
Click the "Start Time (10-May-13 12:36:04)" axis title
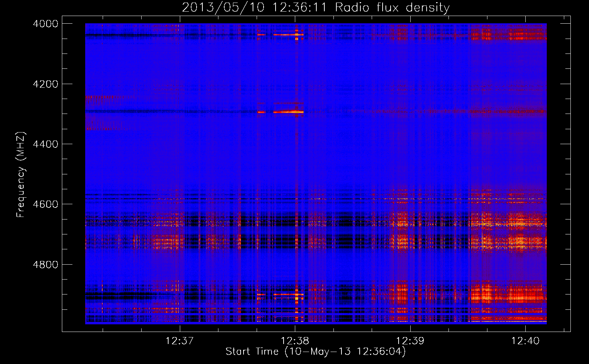316,352
